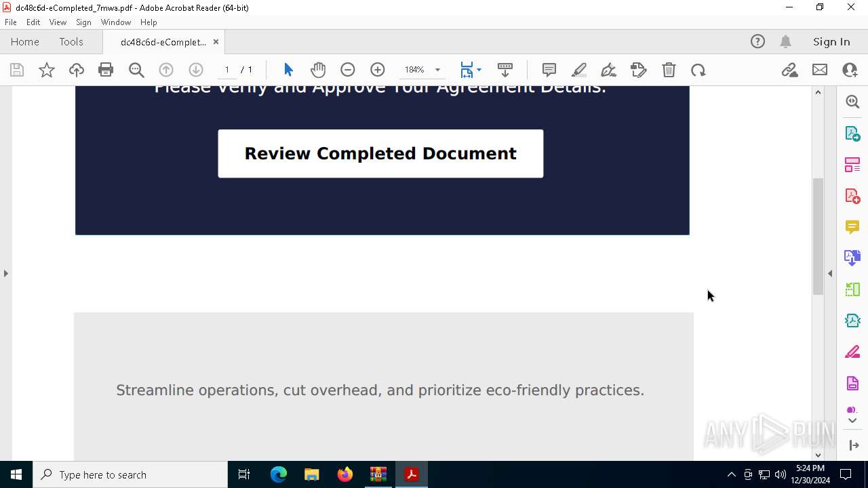The image size is (868, 488).
Task: Select the Highlight text tool
Action: pos(579,70)
